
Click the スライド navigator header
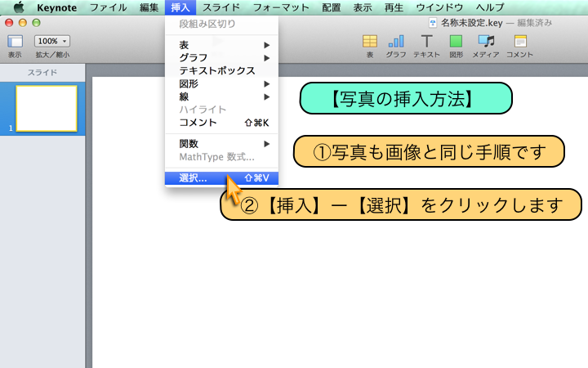42,73
